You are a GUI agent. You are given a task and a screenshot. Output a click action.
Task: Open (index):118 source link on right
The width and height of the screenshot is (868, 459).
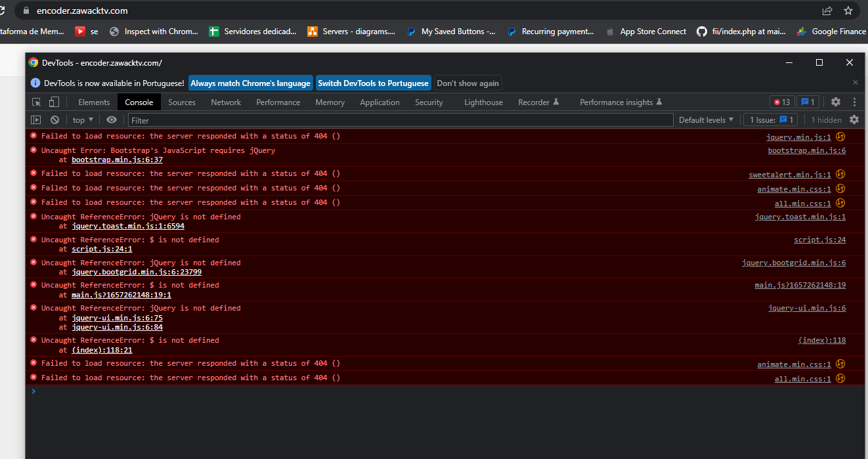pos(822,340)
